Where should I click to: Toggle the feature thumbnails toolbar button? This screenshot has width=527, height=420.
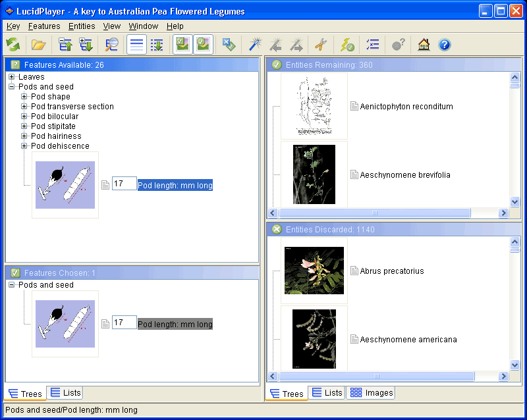(x=182, y=45)
